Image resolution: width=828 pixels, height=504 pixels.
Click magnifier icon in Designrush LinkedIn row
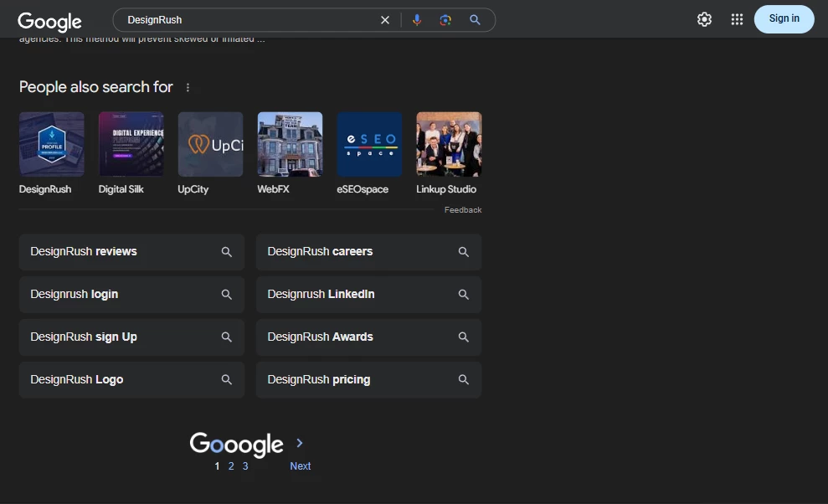coord(464,294)
